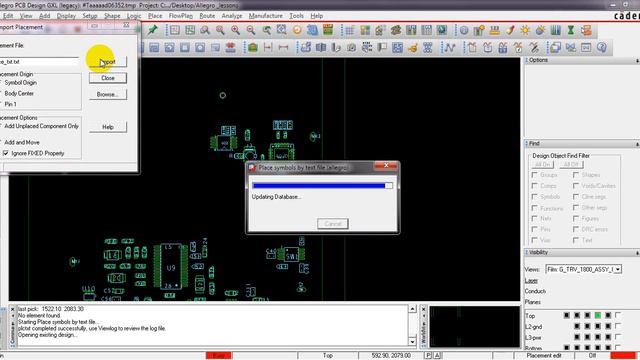Open the help question mark icon

pyautogui.click(x=602, y=47)
